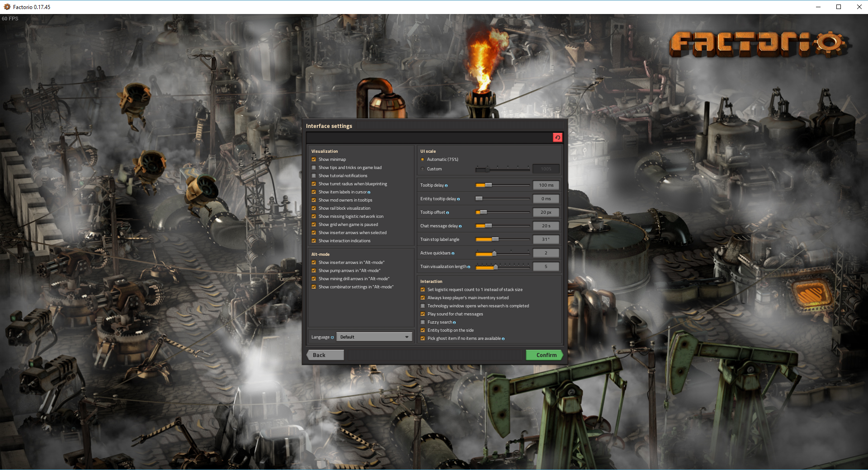Toggle Show pump arrows in Alt-mode
This screenshot has height=470, width=868.
click(314, 271)
